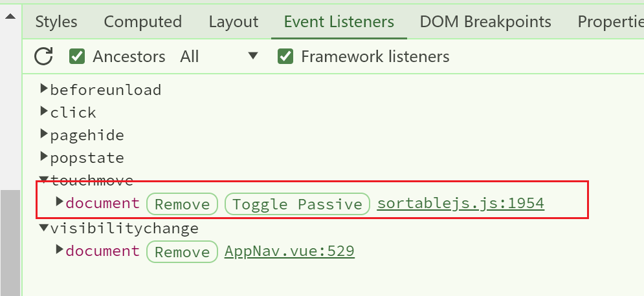Expand document listener under touchmove
Image resolution: width=644 pixels, height=296 pixels.
[60, 202]
